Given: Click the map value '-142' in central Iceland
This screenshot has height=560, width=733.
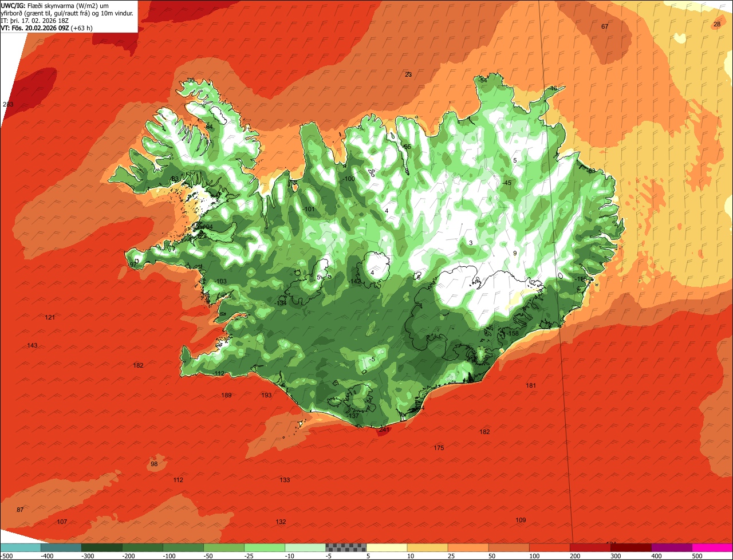Looking at the screenshot, I should click(x=355, y=281).
